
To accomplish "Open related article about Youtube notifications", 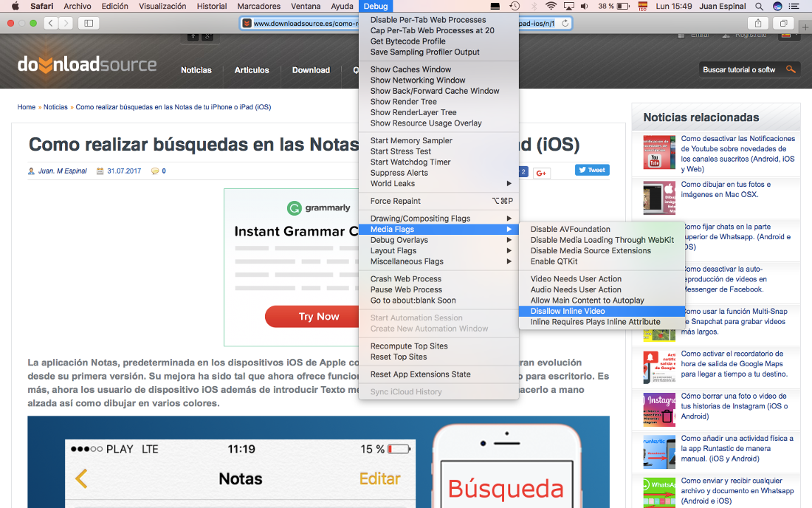I will point(737,154).
